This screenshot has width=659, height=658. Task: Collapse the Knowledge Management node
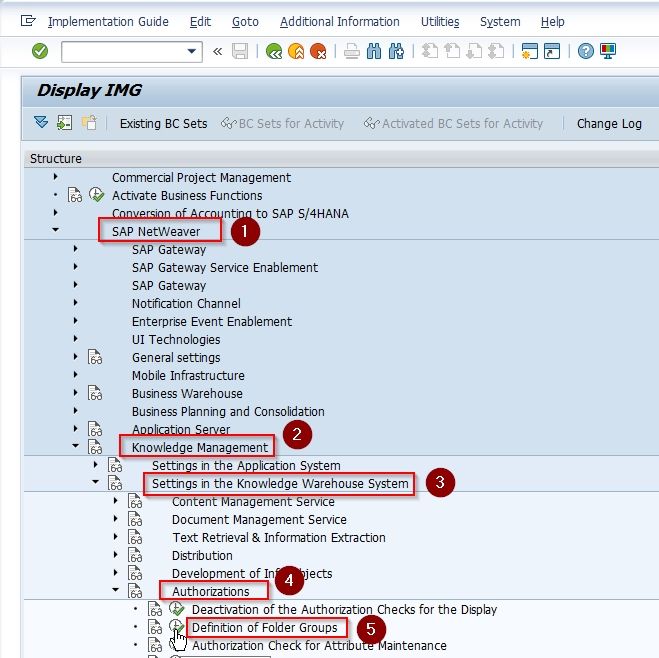[x=76, y=446]
